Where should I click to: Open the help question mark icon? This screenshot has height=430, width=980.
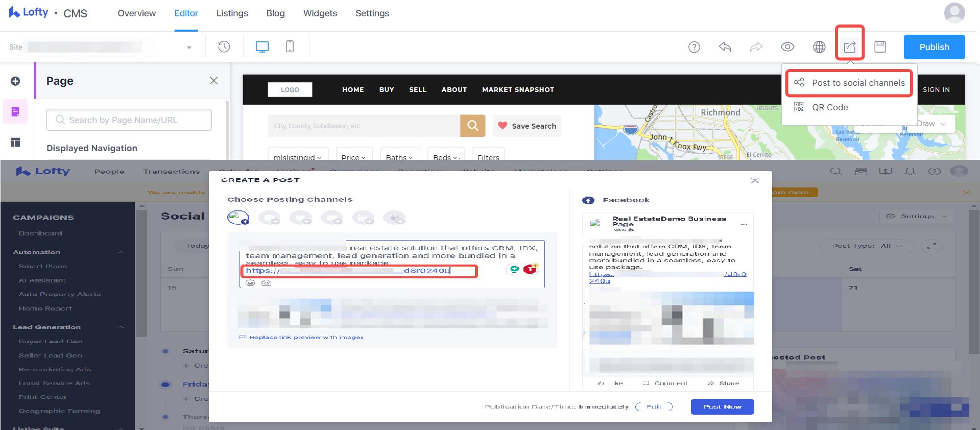694,47
